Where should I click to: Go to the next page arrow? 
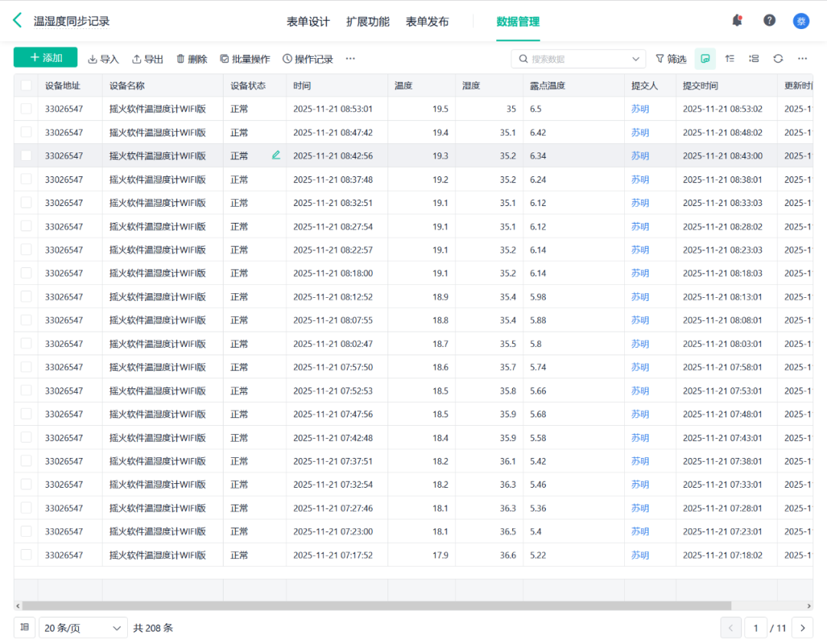(802, 628)
